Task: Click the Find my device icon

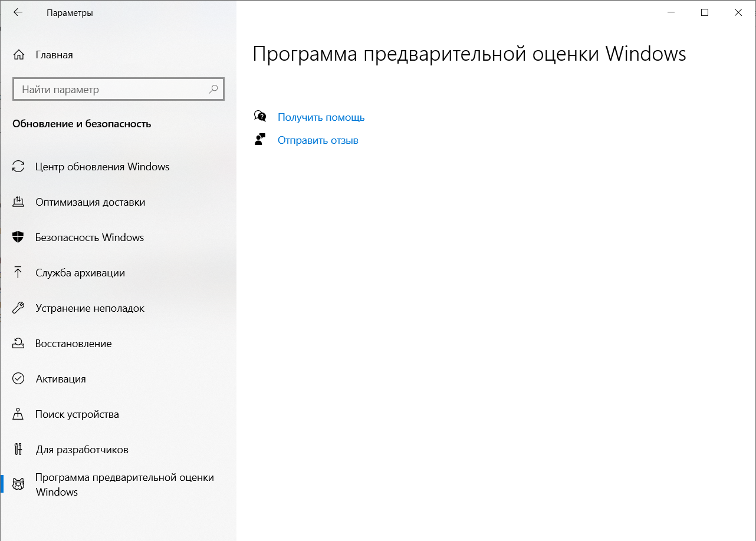Action: [x=18, y=414]
